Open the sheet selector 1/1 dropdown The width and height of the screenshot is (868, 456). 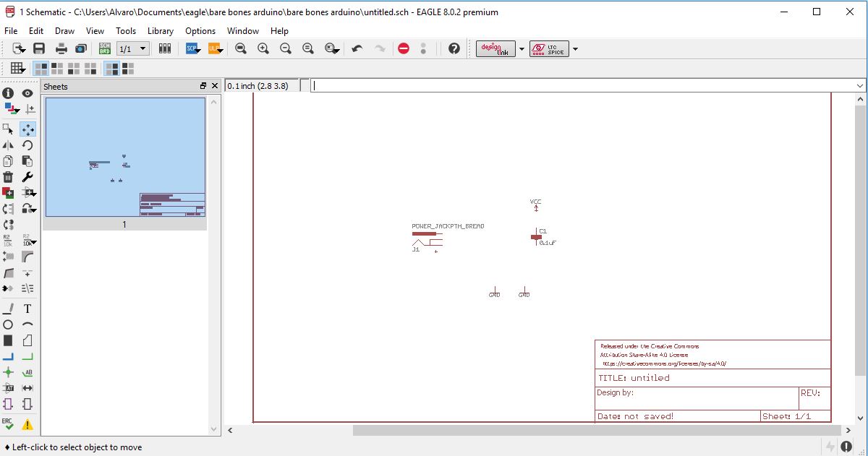coord(132,48)
